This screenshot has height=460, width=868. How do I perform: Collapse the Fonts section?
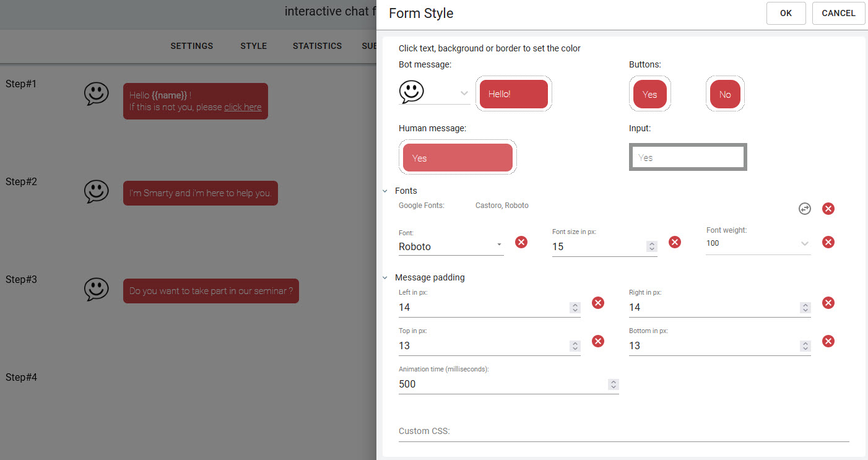coord(385,191)
